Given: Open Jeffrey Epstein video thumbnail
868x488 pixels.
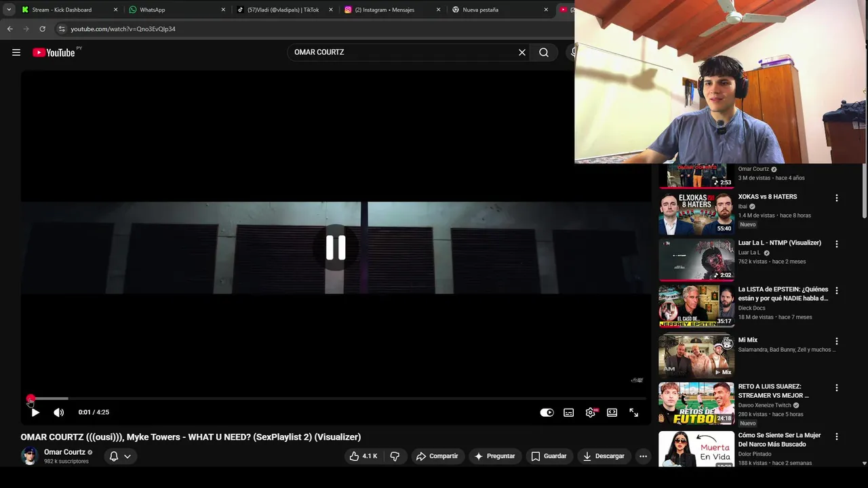Looking at the screenshot, I should point(696,306).
